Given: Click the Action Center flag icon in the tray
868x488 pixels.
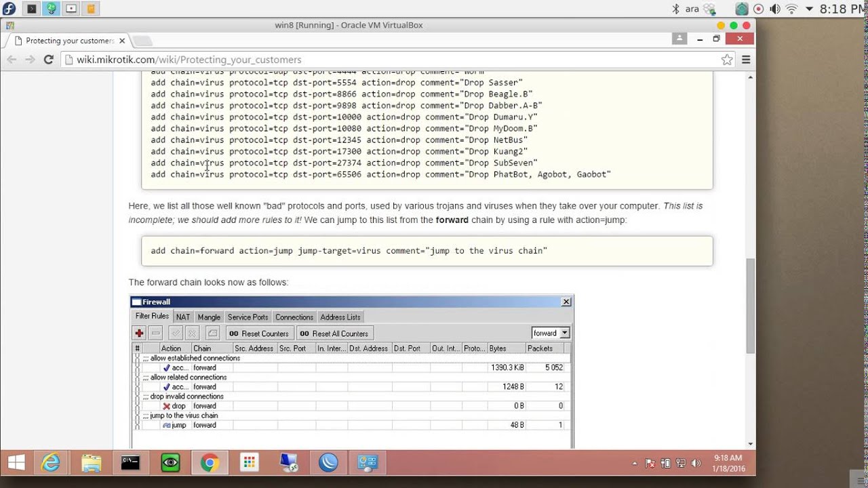Looking at the screenshot, I should (x=650, y=464).
